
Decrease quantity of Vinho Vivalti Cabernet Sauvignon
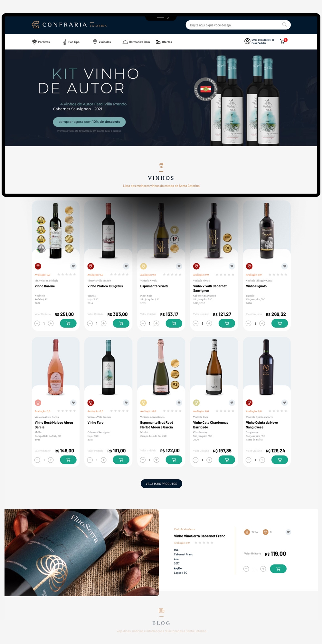pos(195,323)
